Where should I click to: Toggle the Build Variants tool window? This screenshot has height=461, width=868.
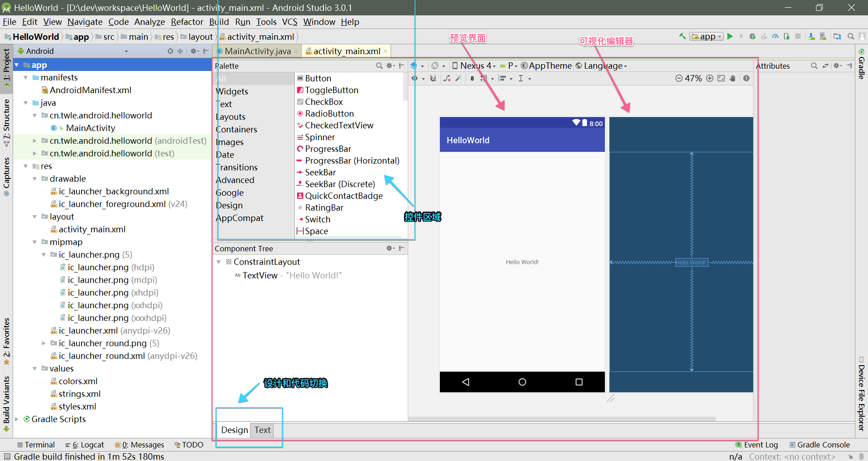pos(6,404)
